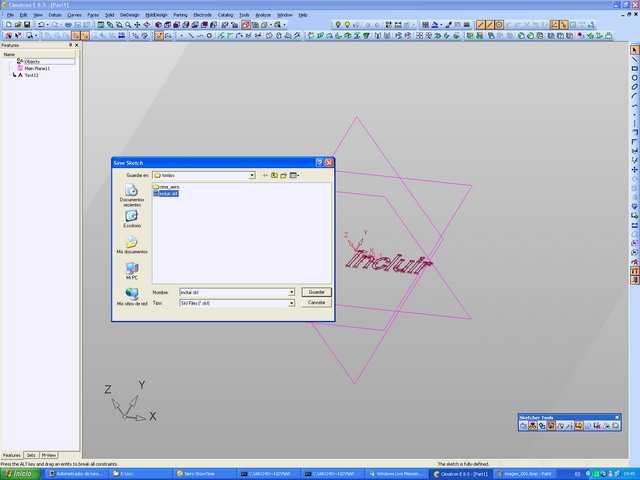Viewport: 640px width, 480px height.
Task: Select Main Plane11 in feature tree
Action: [x=37, y=68]
